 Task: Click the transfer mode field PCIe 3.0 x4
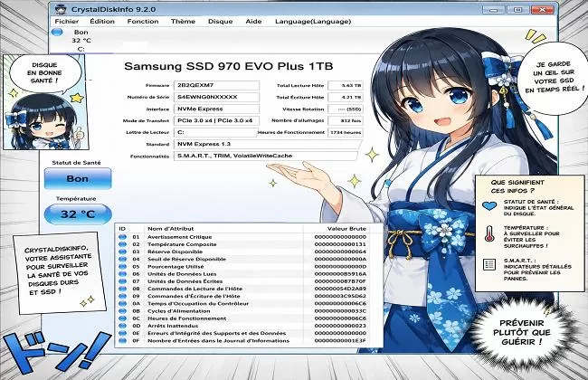click(x=216, y=120)
